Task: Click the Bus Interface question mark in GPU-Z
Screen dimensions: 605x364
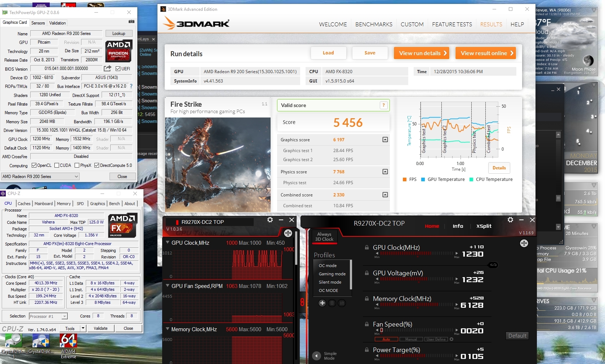Action: click(x=131, y=86)
